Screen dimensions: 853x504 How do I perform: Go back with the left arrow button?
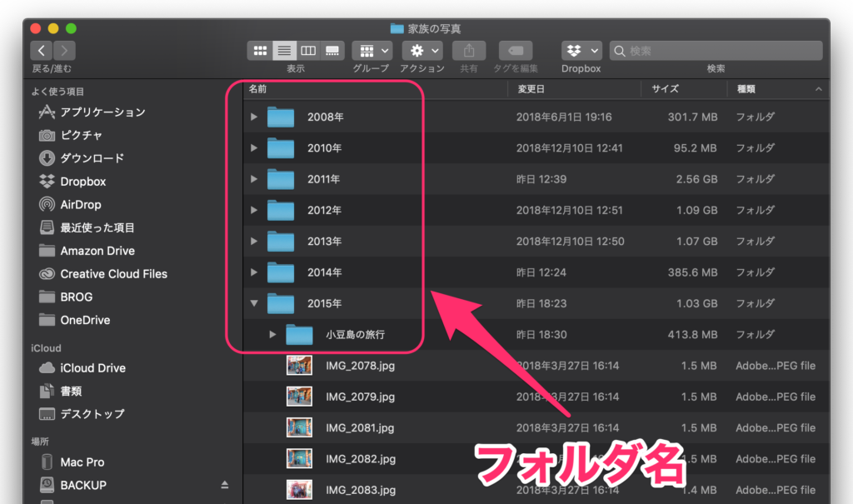(x=42, y=51)
